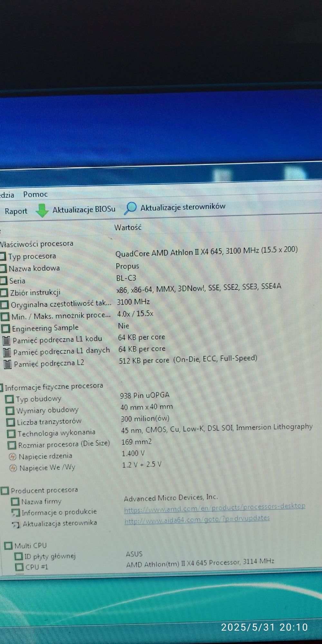Image resolution: width=322 pixels, height=644 pixels.
Task: Click the icon beside Rozmiar procesora (Die Size)
Action: 12,445
